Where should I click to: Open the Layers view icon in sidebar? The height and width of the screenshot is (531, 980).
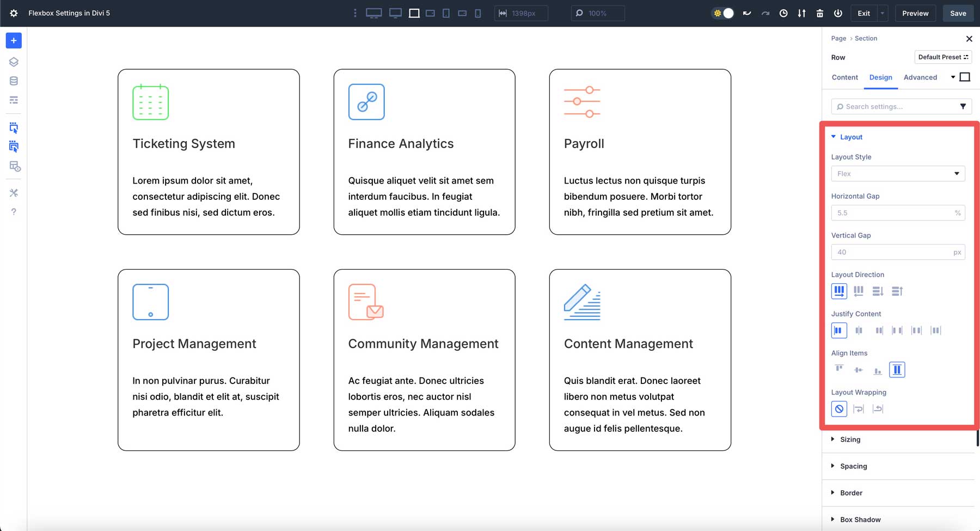[14, 62]
